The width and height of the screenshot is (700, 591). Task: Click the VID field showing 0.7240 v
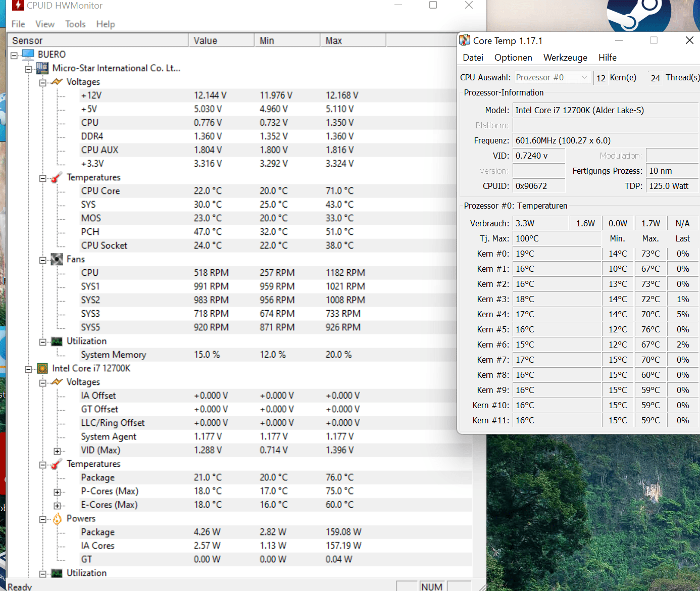tap(539, 156)
